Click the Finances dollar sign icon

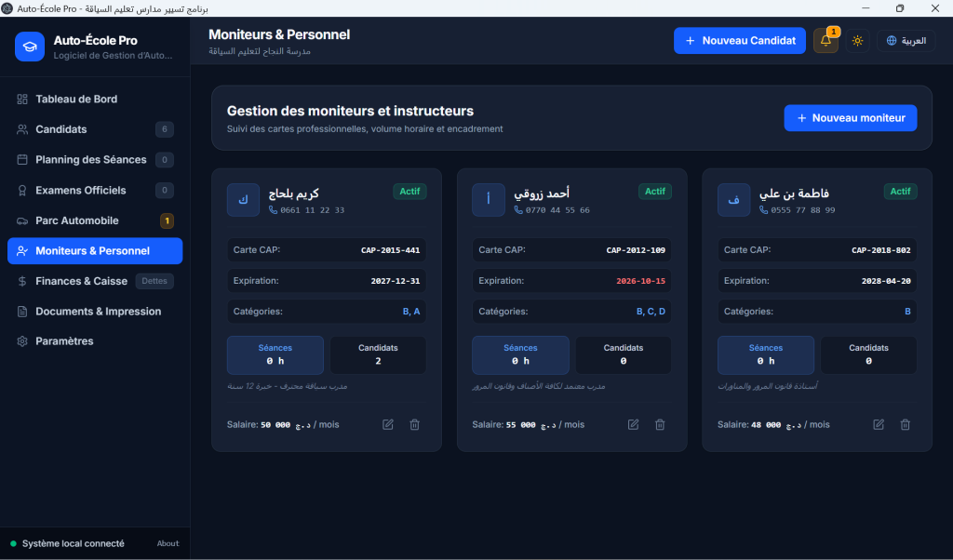coord(22,281)
